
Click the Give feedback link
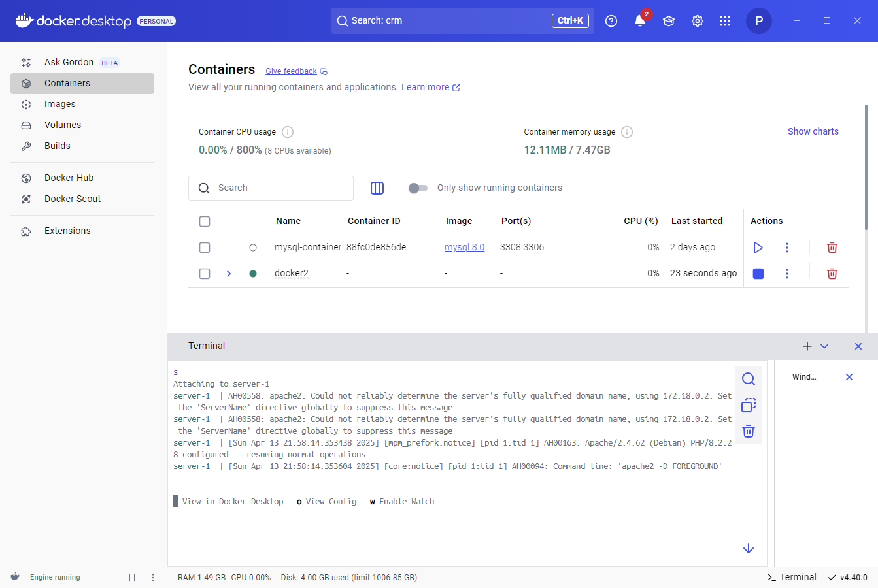coord(291,71)
